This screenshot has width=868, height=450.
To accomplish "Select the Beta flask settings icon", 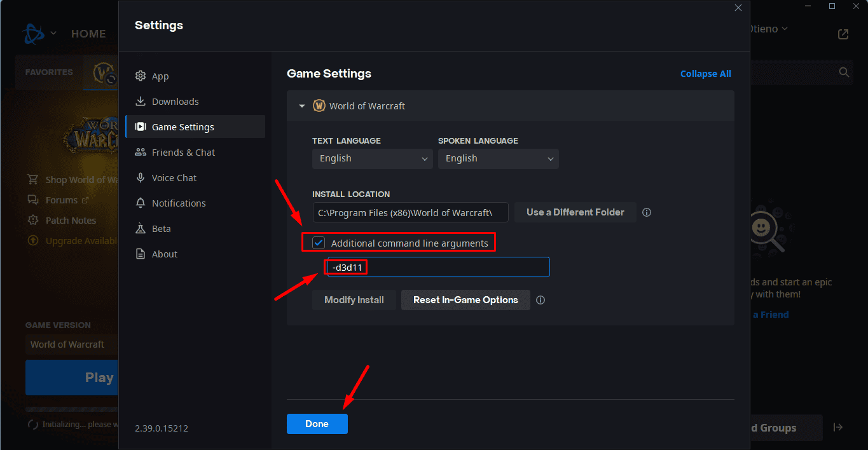I will tap(140, 228).
